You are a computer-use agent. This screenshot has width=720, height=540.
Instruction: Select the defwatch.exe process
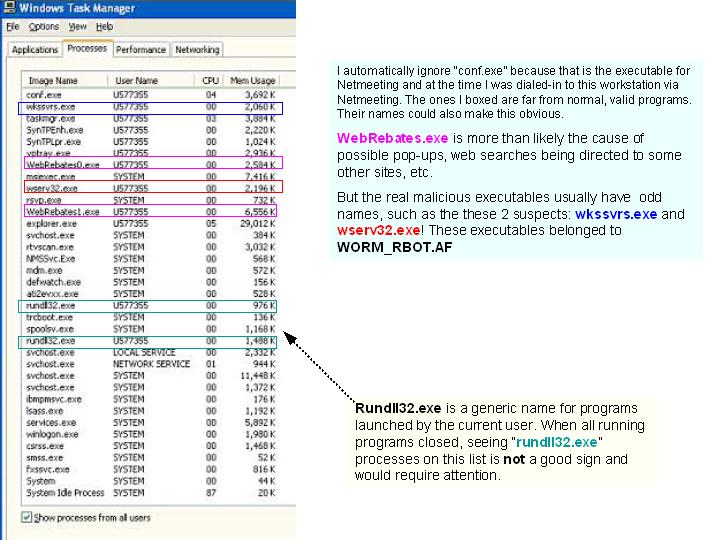pos(151,282)
